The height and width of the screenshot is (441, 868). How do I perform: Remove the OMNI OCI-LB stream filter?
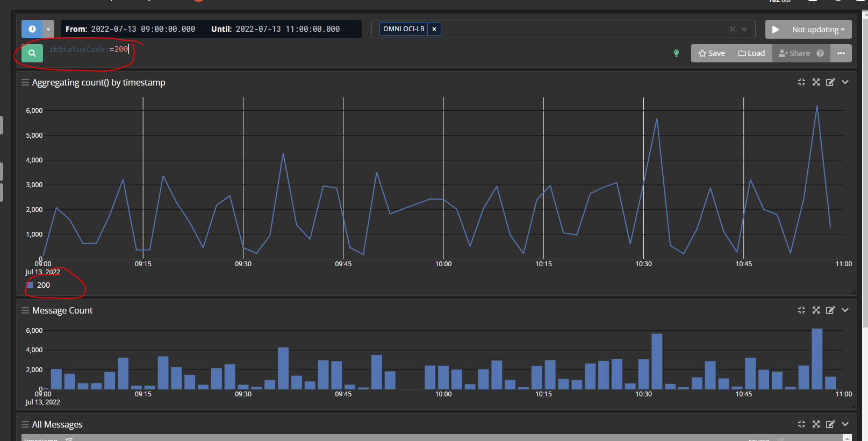pyautogui.click(x=434, y=29)
